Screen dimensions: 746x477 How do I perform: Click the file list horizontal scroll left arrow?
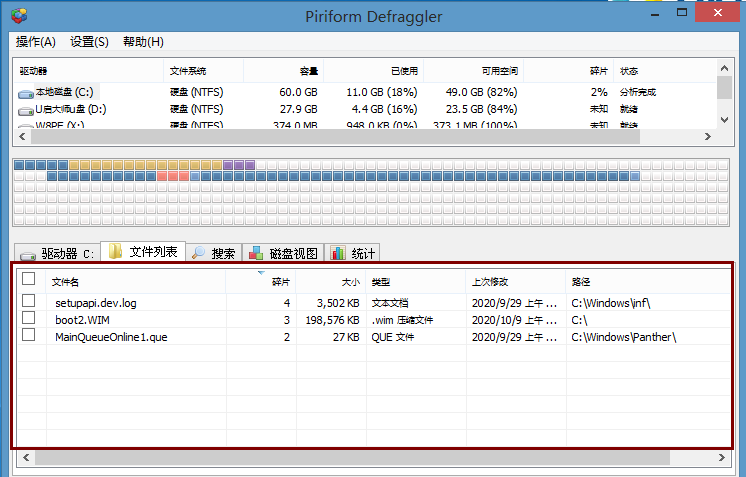click(x=26, y=458)
